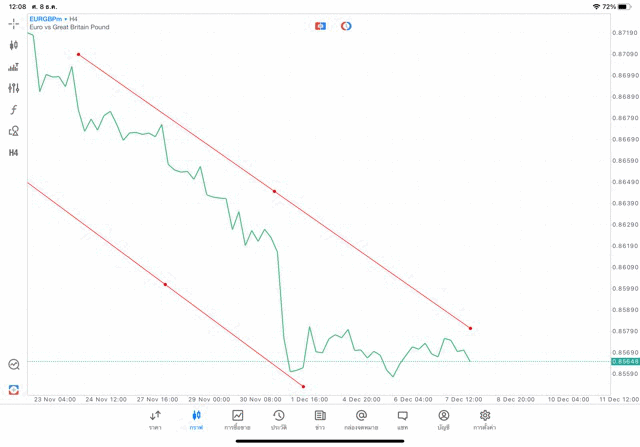Open the drawing objects shapes tool
The image size is (640, 447).
click(x=14, y=131)
